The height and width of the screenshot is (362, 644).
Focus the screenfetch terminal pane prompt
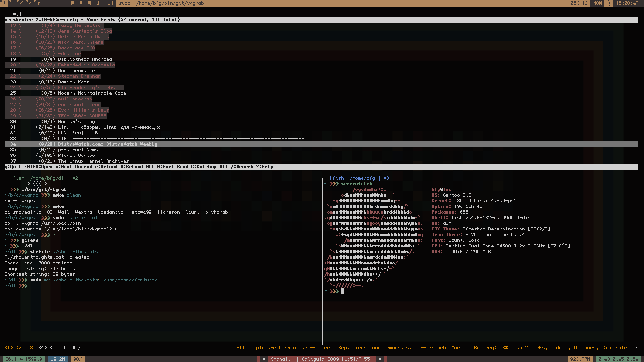coord(343,291)
